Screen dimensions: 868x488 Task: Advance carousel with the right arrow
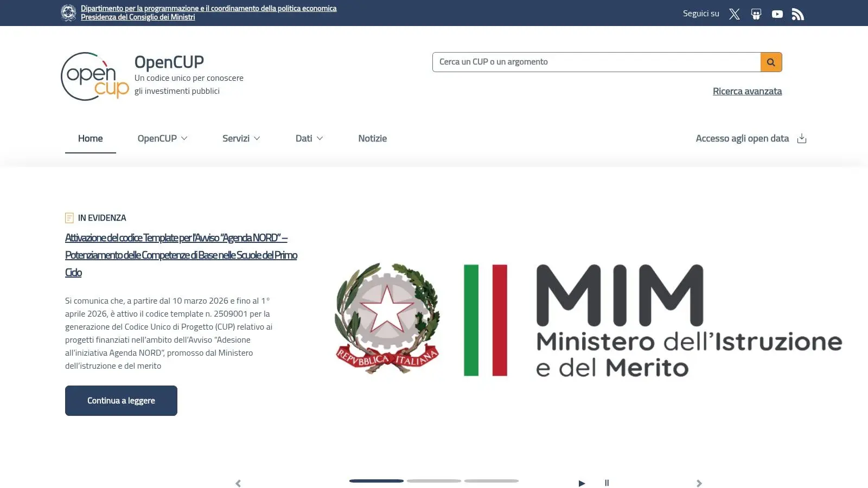[x=699, y=483]
